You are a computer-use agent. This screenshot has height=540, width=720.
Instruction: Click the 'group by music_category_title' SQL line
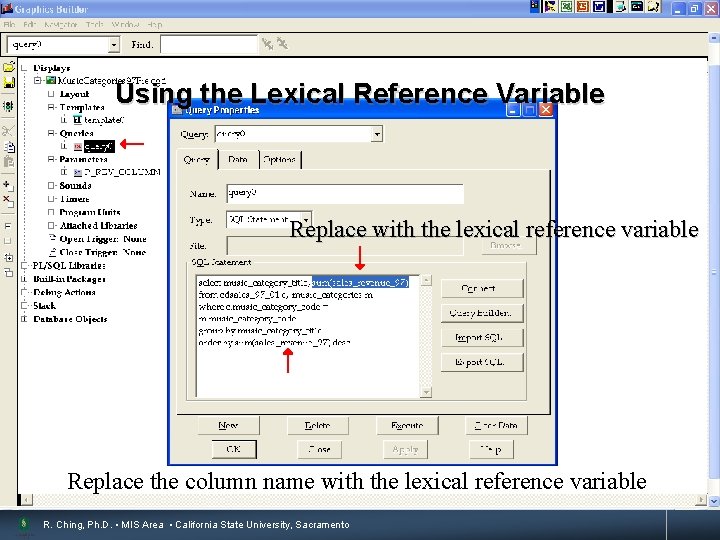click(x=260, y=331)
